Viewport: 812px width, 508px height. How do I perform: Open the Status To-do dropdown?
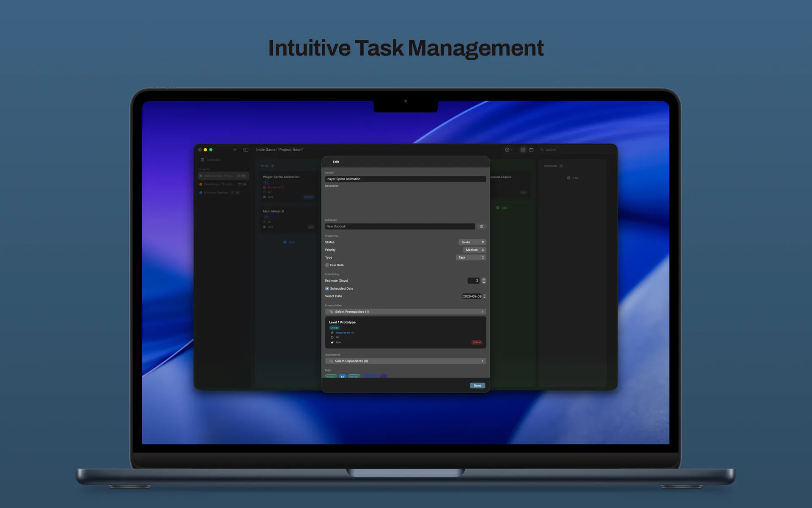472,242
